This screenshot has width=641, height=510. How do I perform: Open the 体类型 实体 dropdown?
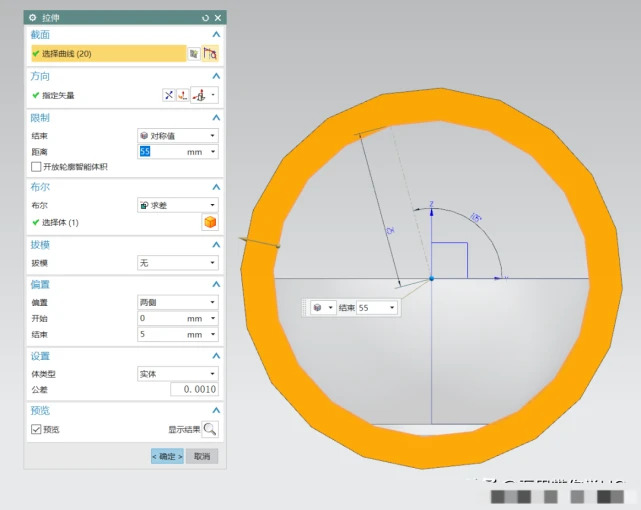point(177,373)
